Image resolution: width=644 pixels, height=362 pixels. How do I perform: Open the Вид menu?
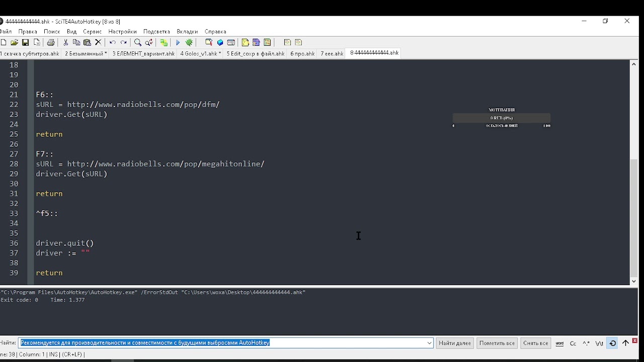click(72, 32)
